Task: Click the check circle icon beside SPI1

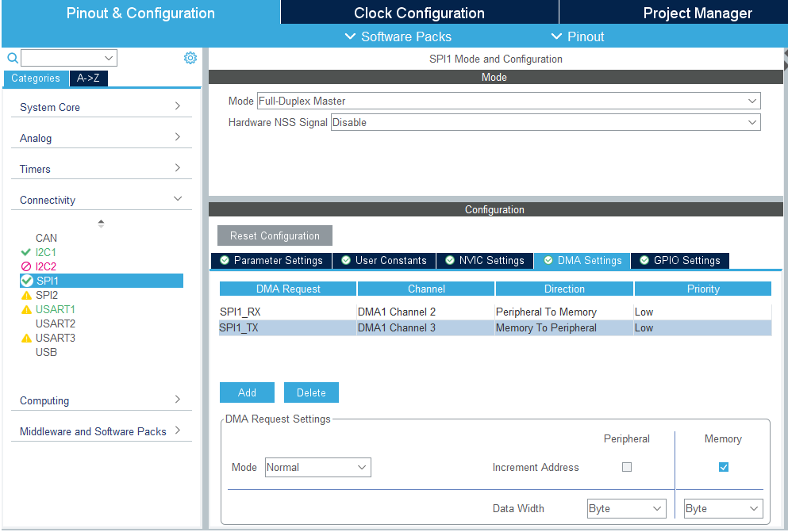Action: (27, 281)
